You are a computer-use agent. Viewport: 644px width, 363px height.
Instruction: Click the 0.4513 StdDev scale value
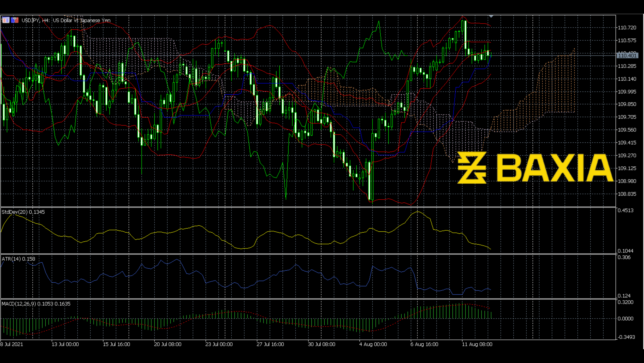pyautogui.click(x=625, y=210)
